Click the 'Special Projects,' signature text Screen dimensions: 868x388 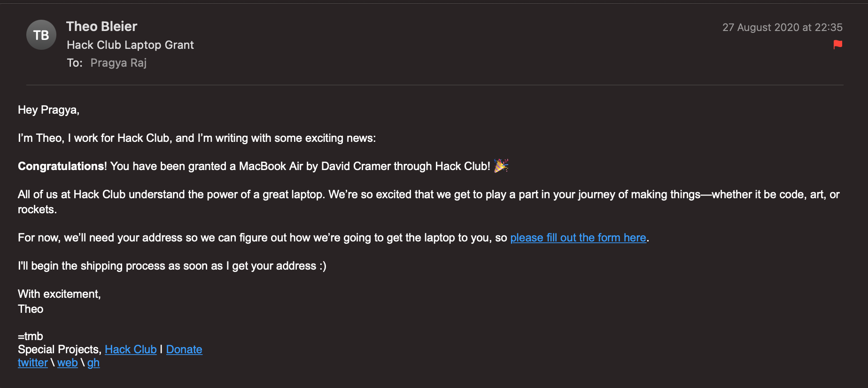pyautogui.click(x=60, y=349)
